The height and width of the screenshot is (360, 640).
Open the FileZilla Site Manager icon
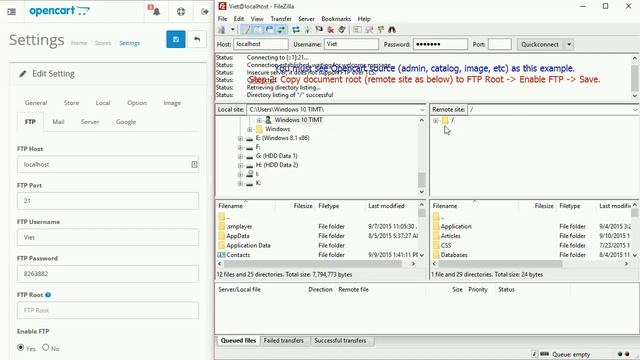pyautogui.click(x=222, y=30)
